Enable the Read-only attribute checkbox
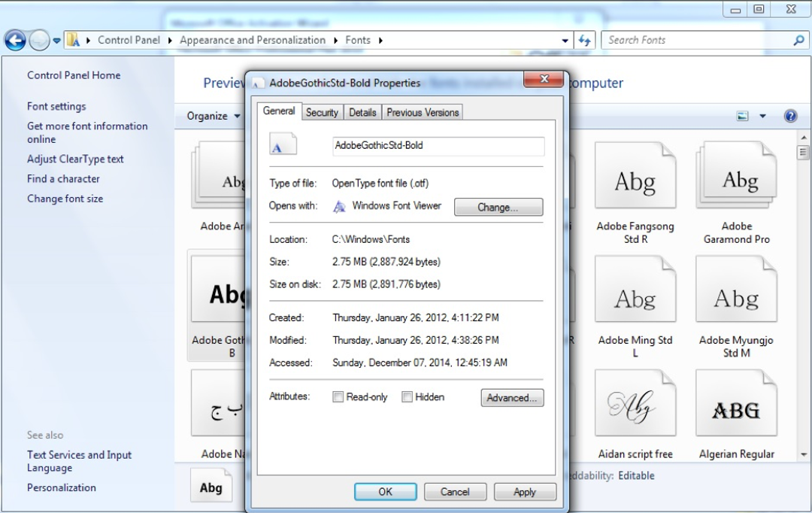Viewport: 812px width, 513px height. [x=338, y=396]
